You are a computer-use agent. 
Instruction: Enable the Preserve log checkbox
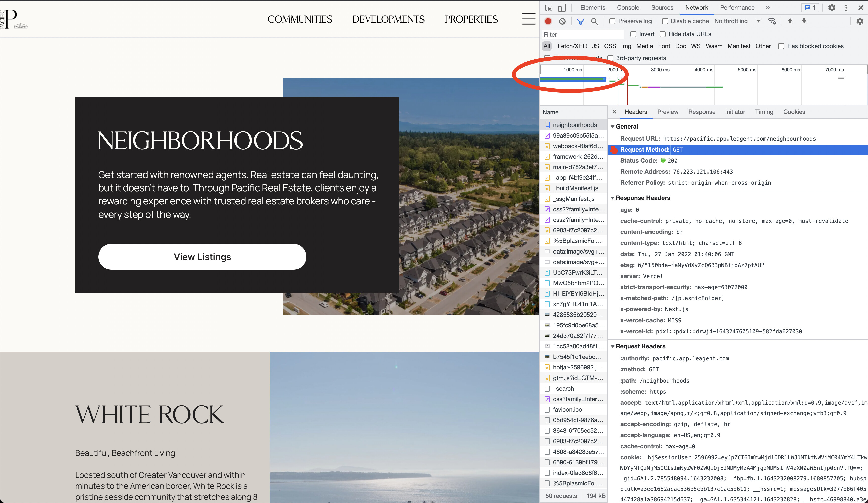coord(612,21)
